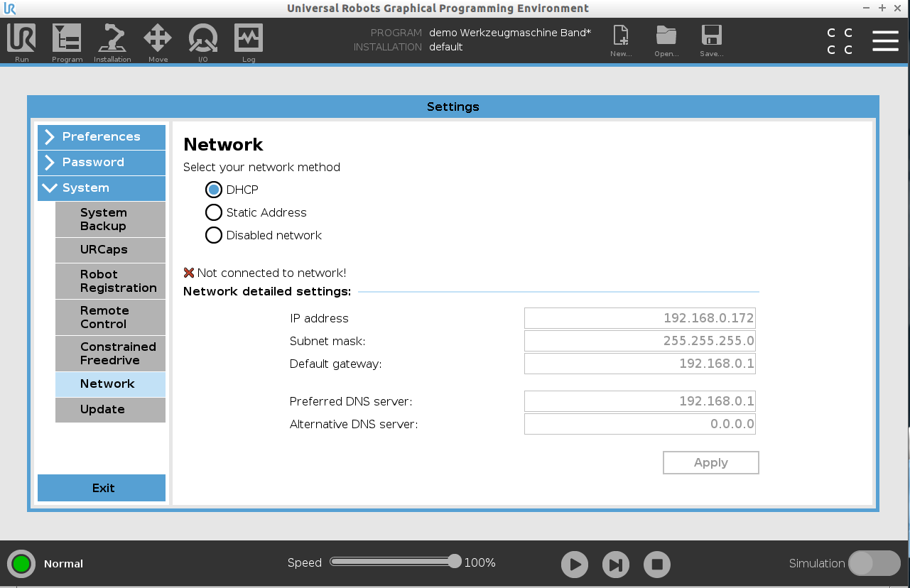910x588 pixels.
Task: Open the Program tab icon
Action: coord(67,40)
